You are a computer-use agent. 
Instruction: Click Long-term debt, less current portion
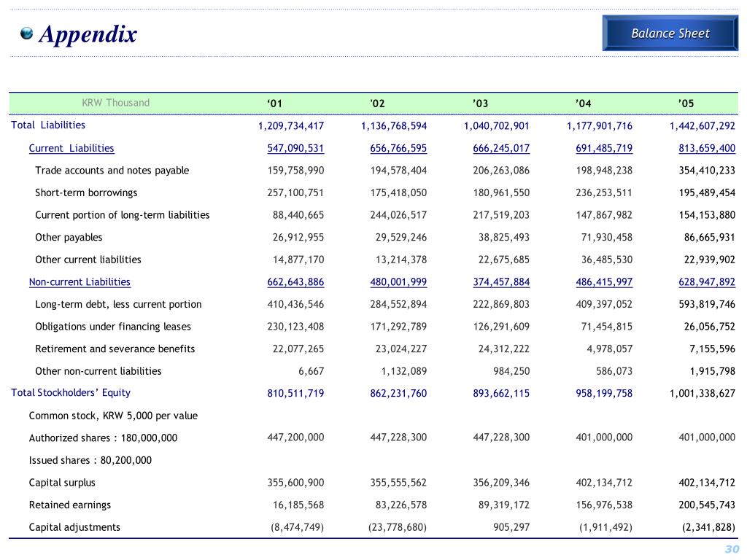pos(118,304)
